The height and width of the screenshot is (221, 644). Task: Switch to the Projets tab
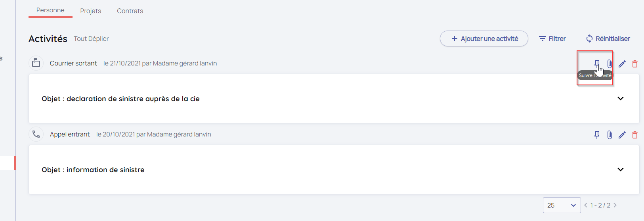click(x=91, y=11)
